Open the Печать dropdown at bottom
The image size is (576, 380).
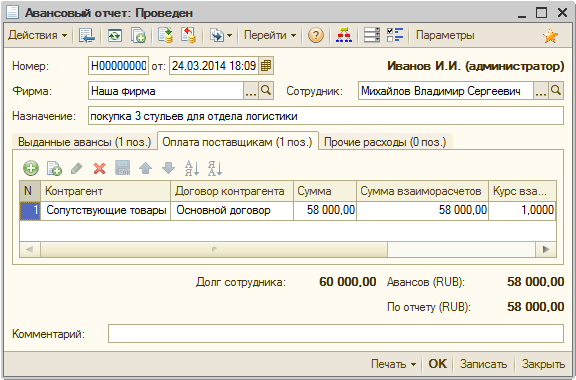click(393, 364)
